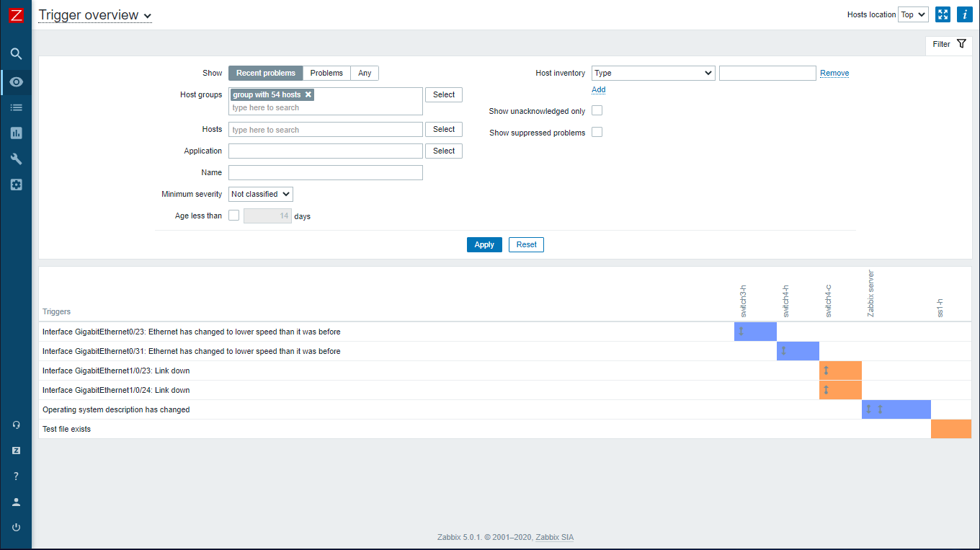Open the global search magnifier icon
Viewport: 980px width, 550px height.
pos(16,53)
